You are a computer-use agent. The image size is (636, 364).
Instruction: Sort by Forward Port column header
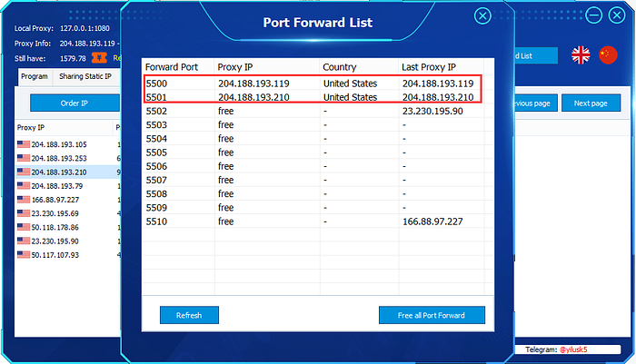pyautogui.click(x=178, y=67)
